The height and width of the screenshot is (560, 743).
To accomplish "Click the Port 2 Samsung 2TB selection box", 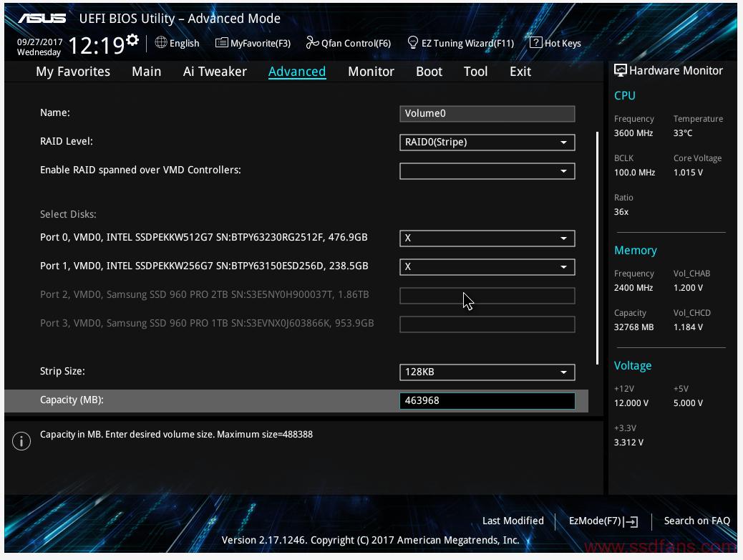I will 487,296.
